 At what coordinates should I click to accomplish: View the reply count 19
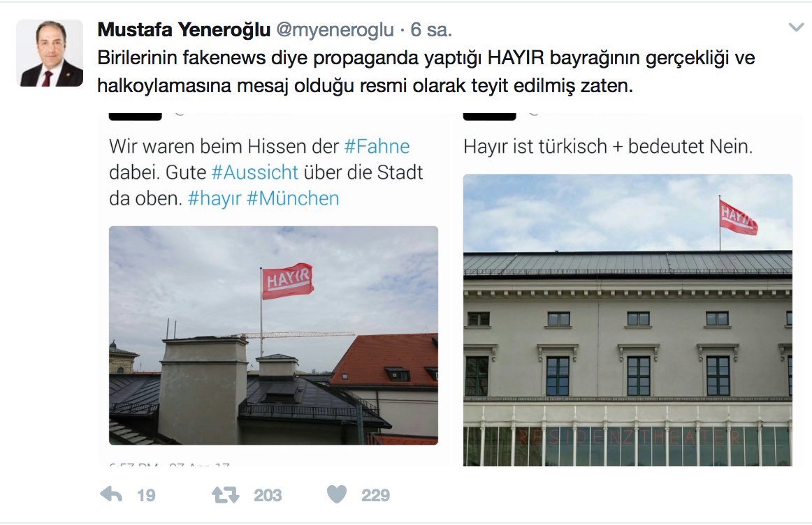coord(146,496)
